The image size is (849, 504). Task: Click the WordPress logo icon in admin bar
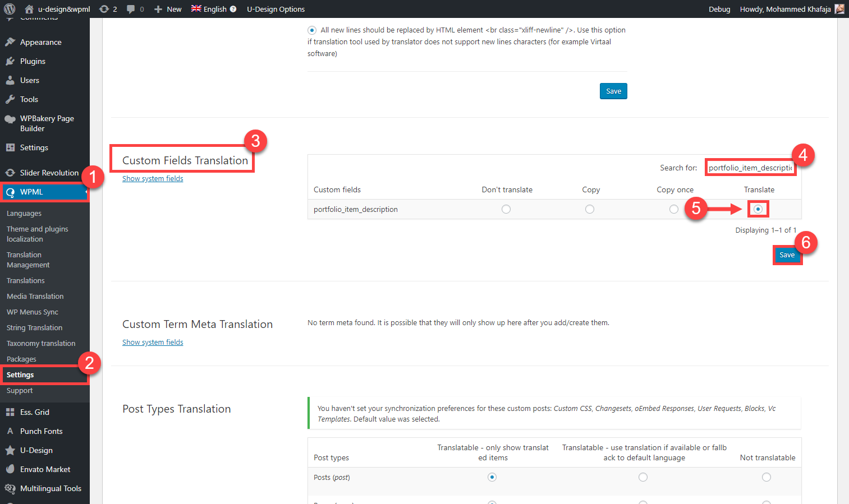10,9
